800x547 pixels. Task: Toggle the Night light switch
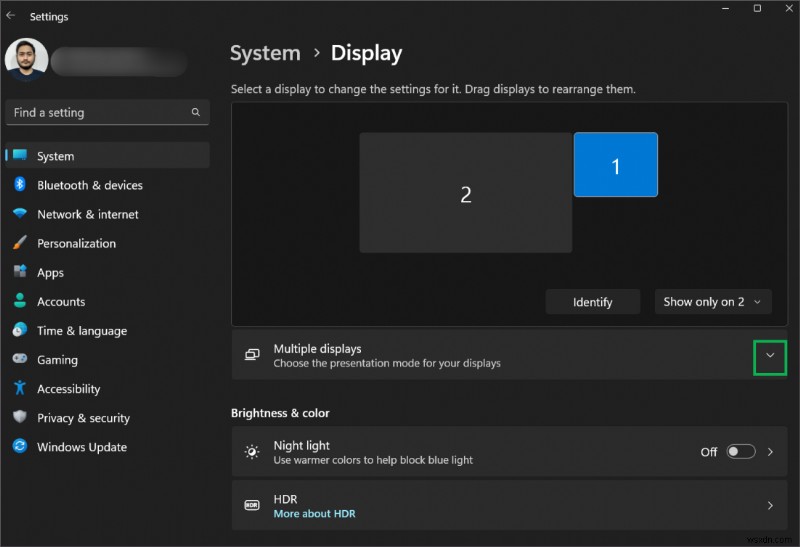tap(741, 452)
